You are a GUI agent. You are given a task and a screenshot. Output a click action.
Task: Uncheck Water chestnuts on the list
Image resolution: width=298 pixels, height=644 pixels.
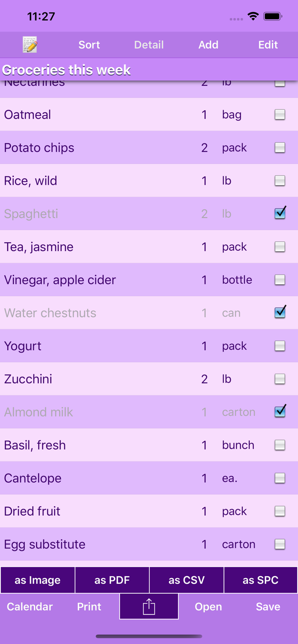[x=280, y=313]
